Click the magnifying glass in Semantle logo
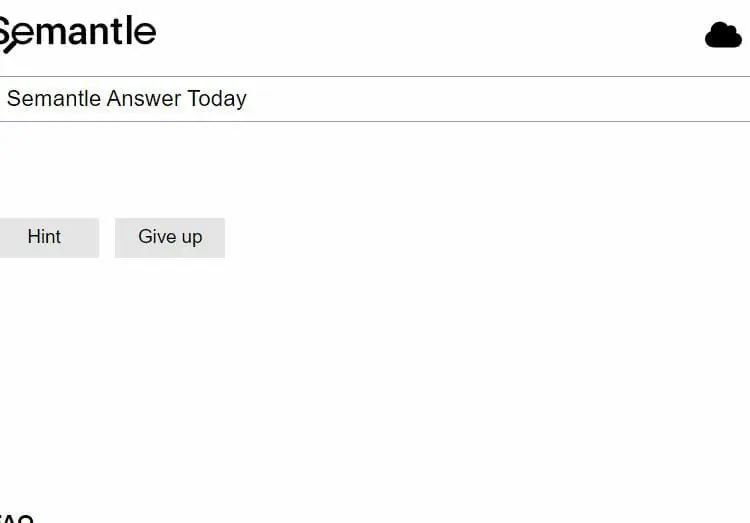Image resolution: width=750 pixels, height=523 pixels. tap(10, 45)
